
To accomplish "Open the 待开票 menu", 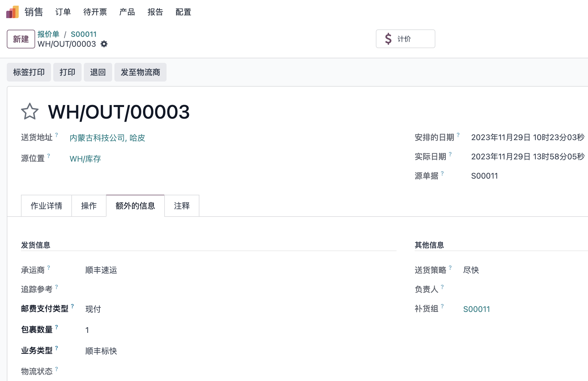I will click(95, 12).
